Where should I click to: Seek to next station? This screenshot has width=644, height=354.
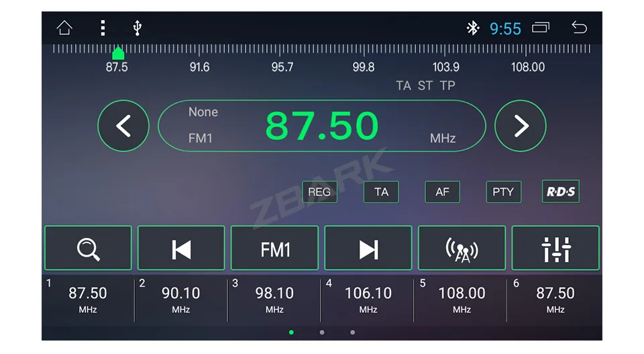click(x=368, y=248)
